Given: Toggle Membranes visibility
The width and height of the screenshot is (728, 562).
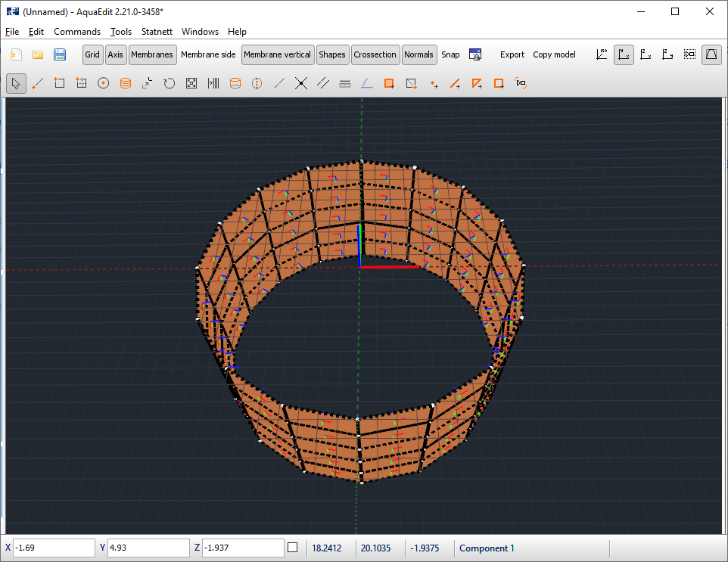Looking at the screenshot, I should click(152, 54).
